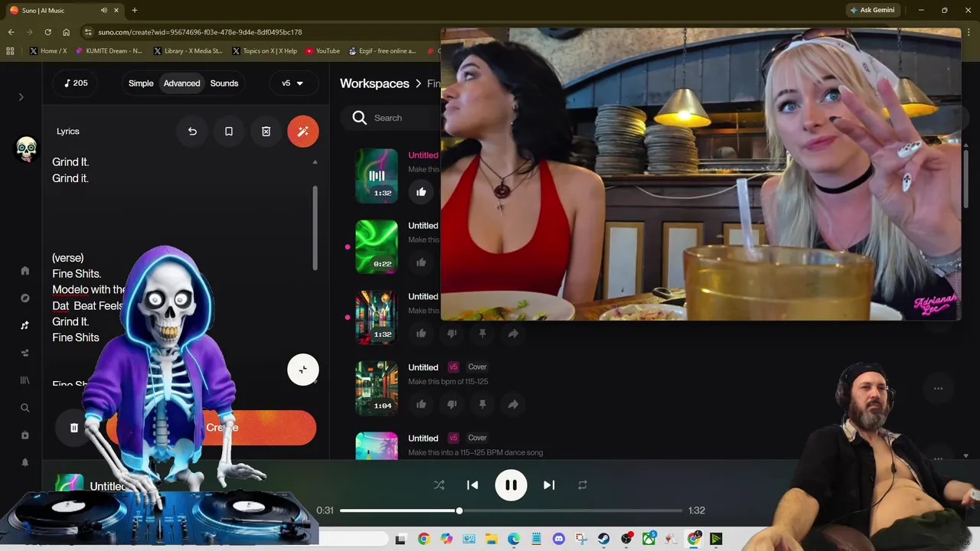The width and height of the screenshot is (980, 551).
Task: Open the skull profile avatar
Action: coord(26,148)
